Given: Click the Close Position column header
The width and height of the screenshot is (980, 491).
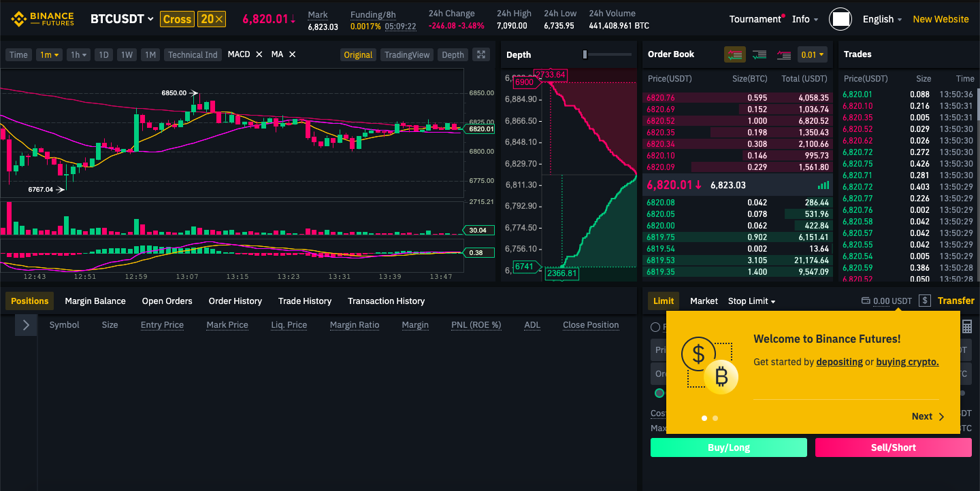Looking at the screenshot, I should [x=591, y=325].
